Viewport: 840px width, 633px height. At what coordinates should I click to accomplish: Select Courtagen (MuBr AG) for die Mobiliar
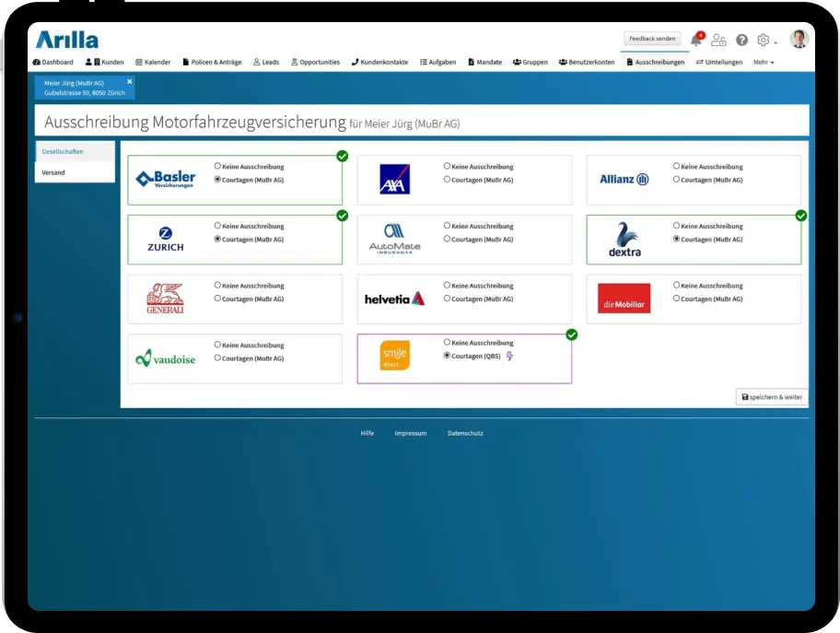coord(676,299)
